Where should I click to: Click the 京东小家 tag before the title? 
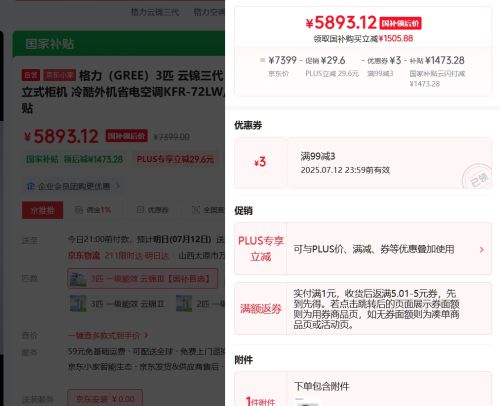pyautogui.click(x=60, y=75)
